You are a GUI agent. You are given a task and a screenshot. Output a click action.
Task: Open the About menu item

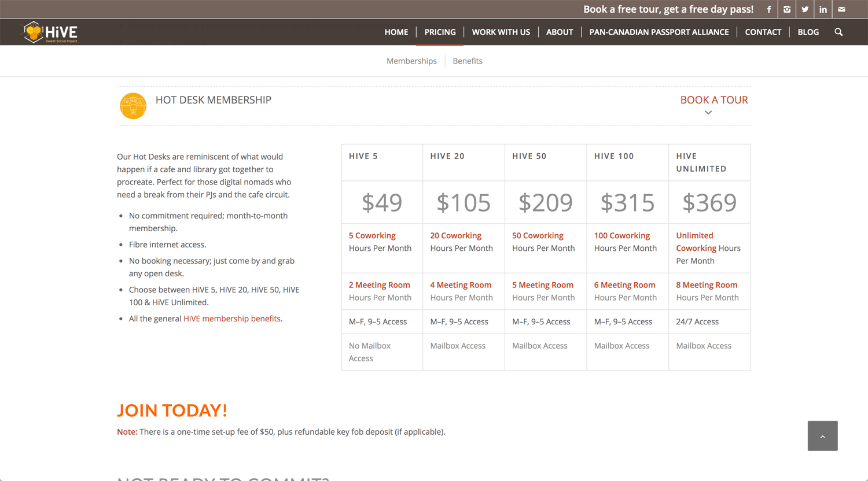560,32
